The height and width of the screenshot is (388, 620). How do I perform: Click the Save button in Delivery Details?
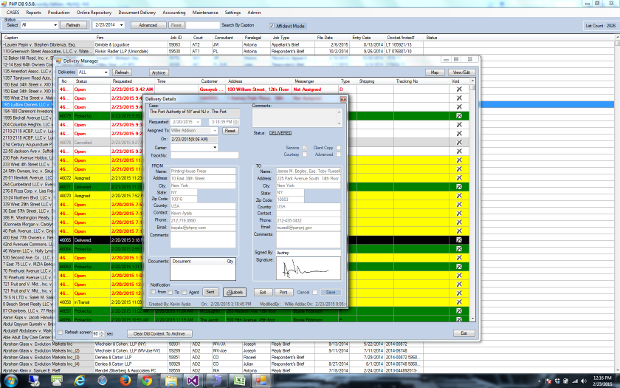point(331,292)
